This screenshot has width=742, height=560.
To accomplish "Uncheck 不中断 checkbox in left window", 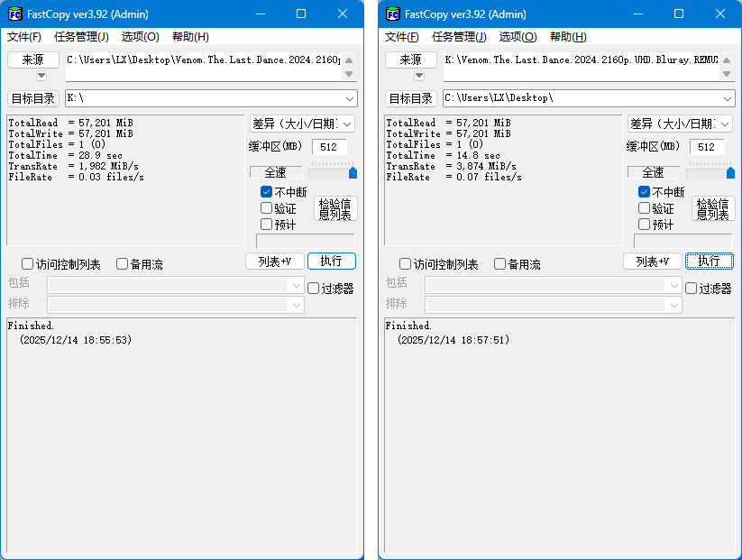I will pyautogui.click(x=267, y=192).
